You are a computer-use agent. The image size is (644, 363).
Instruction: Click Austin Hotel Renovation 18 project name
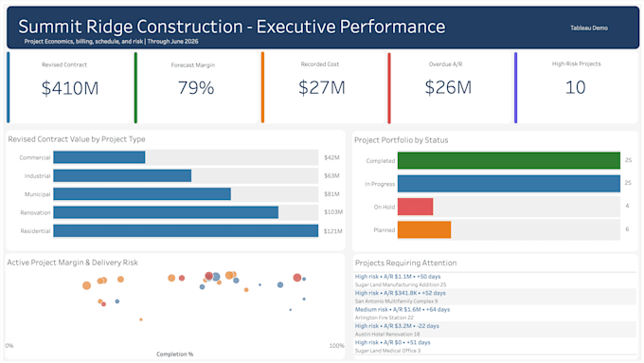(x=387, y=334)
